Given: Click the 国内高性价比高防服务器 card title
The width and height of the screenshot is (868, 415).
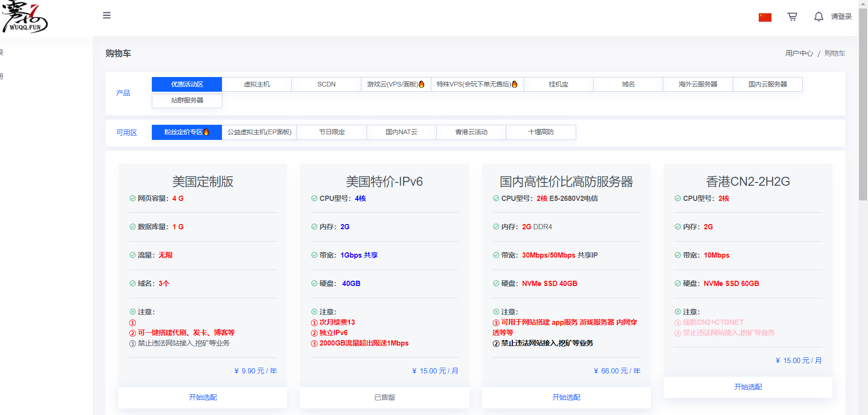Looking at the screenshot, I should click(x=566, y=182).
